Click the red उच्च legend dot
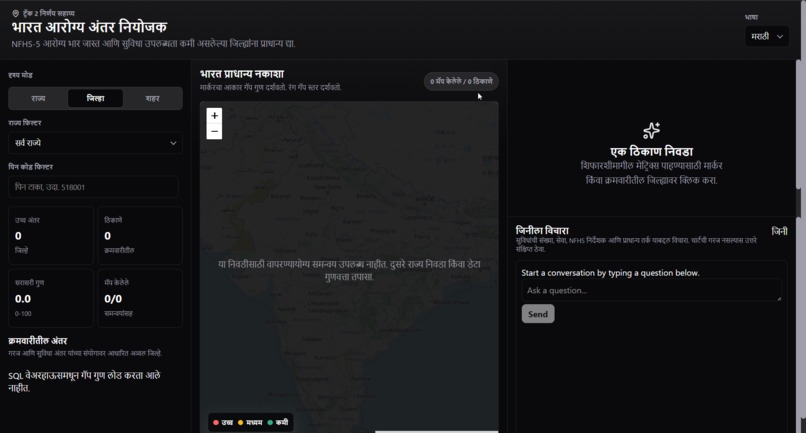Screen dimensions: 806x433 [x=216, y=423]
